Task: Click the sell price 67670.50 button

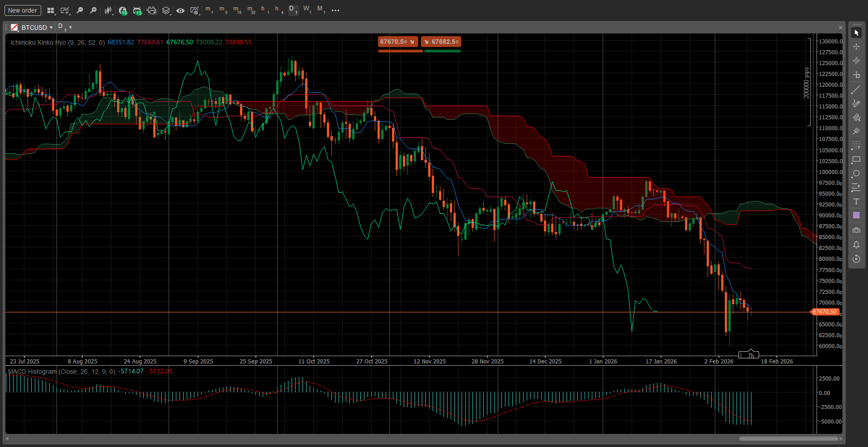Action: click(x=398, y=42)
